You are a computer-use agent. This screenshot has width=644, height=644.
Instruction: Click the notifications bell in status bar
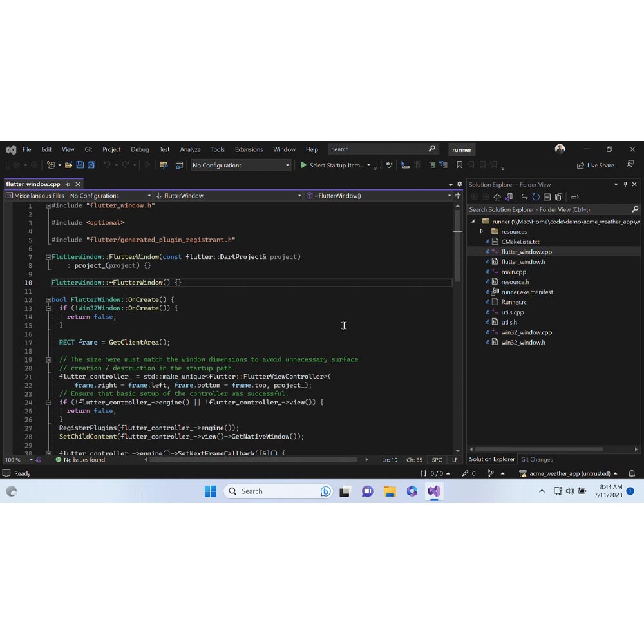click(632, 473)
